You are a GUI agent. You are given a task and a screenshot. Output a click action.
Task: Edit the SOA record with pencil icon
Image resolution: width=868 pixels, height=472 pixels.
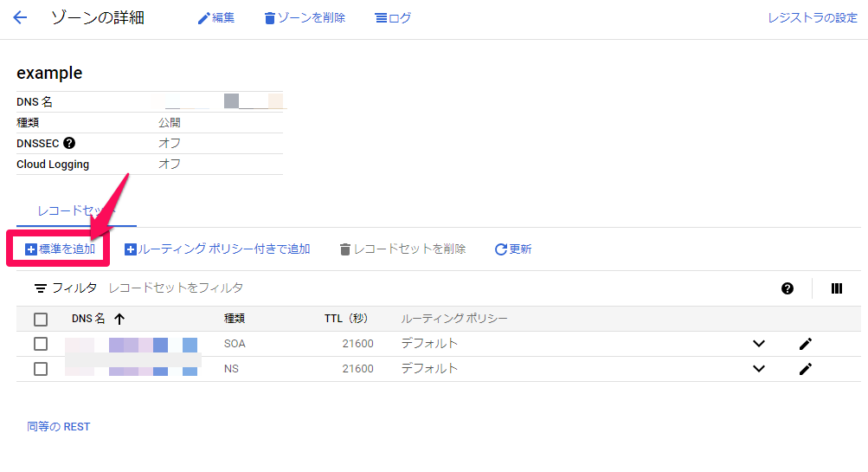pos(806,344)
